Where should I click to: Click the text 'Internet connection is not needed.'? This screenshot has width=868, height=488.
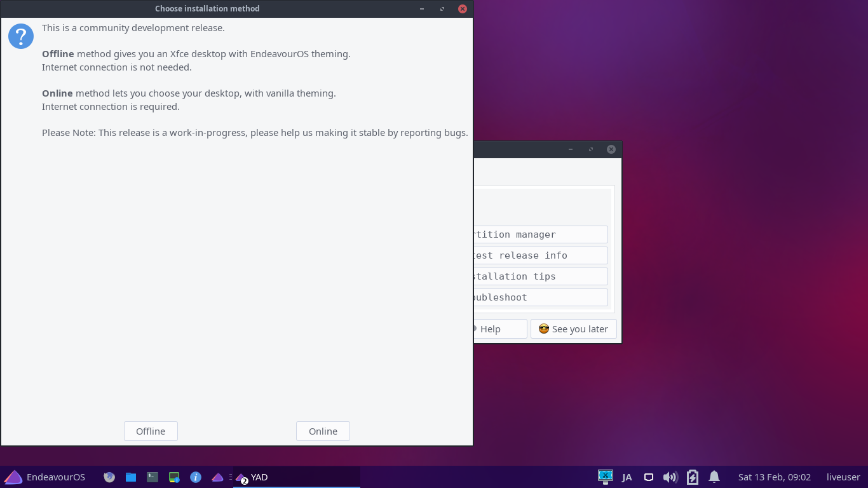[x=117, y=67]
